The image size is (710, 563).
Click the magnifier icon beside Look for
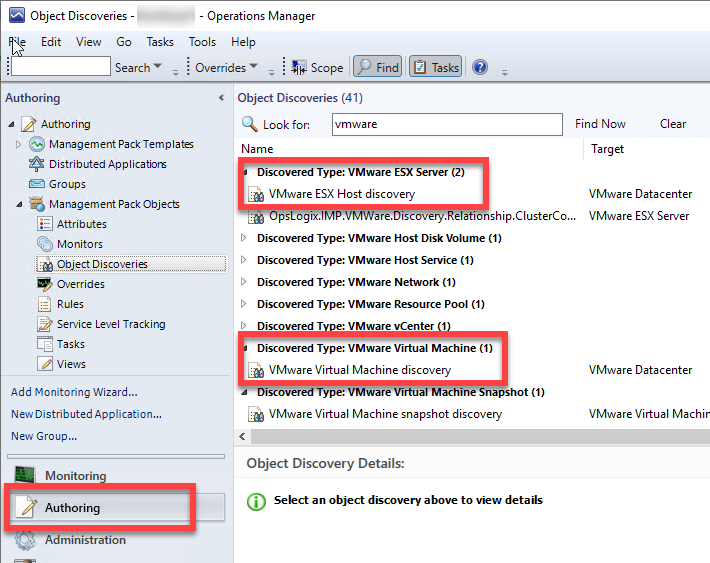click(250, 125)
